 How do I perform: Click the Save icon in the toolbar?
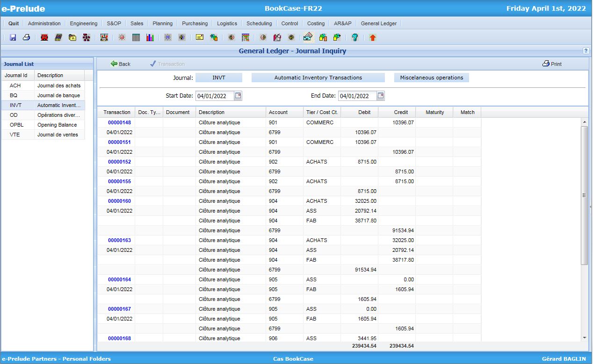tap(13, 37)
